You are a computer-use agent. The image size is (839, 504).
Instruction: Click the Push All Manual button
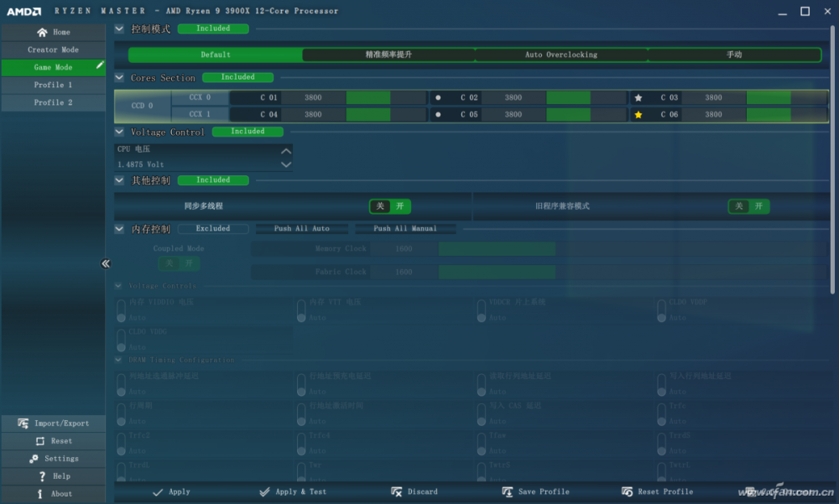coord(405,228)
